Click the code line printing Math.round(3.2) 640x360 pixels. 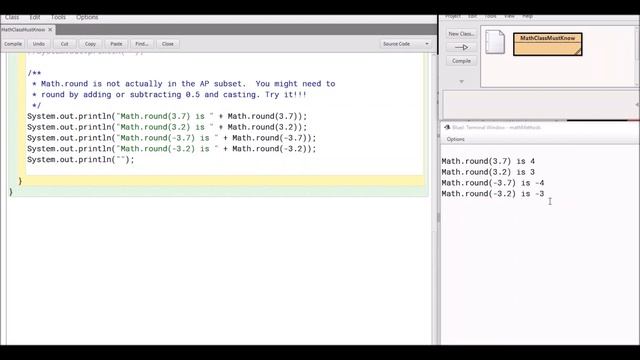[x=167, y=127]
